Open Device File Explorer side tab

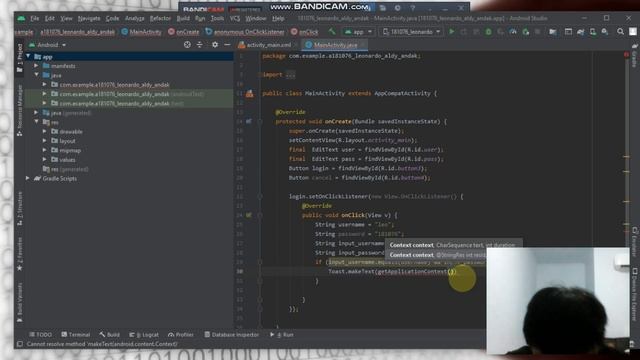635,294
